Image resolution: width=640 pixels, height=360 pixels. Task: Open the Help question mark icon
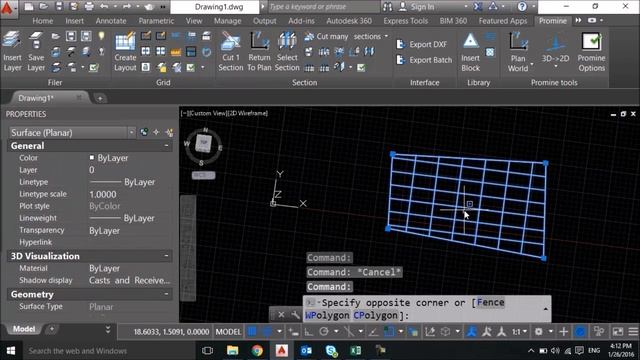point(522,7)
